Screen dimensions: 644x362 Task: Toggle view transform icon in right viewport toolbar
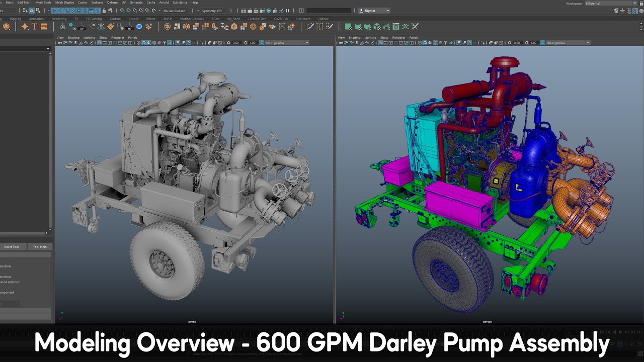click(542, 43)
